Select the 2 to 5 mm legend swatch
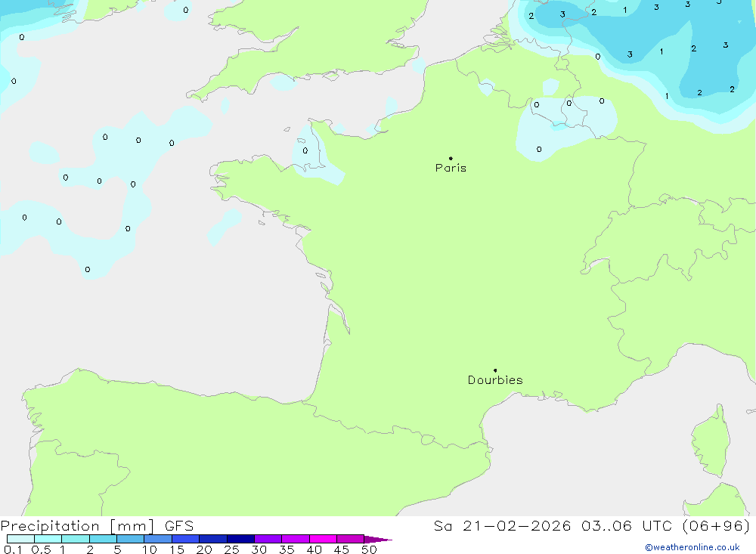The height and width of the screenshot is (554, 756). (x=103, y=539)
